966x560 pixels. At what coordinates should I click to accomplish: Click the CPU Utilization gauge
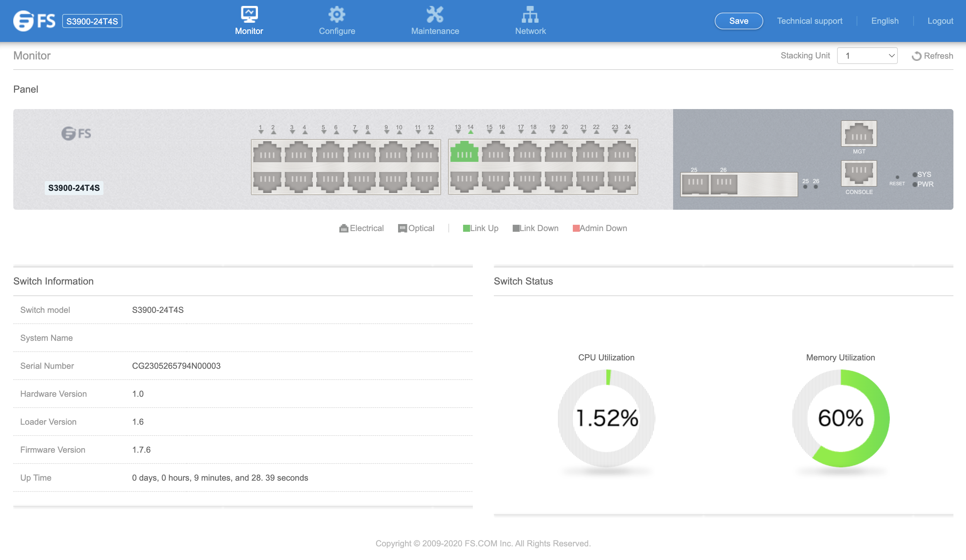tap(606, 418)
